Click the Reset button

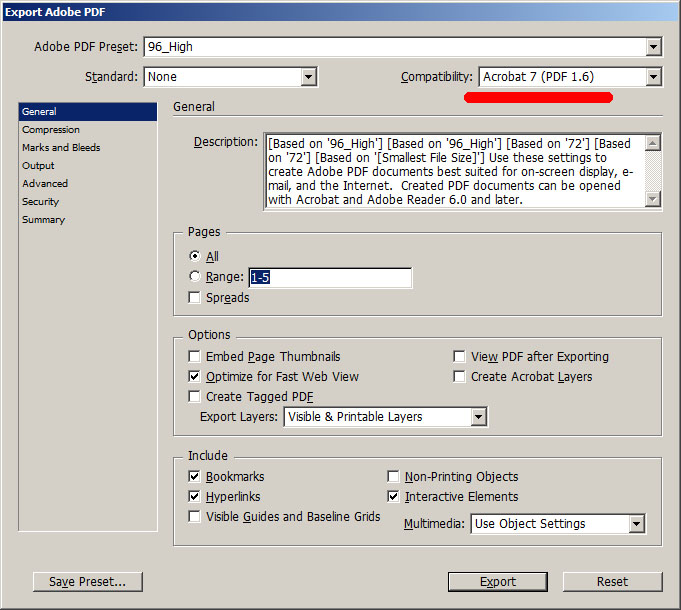[x=612, y=582]
